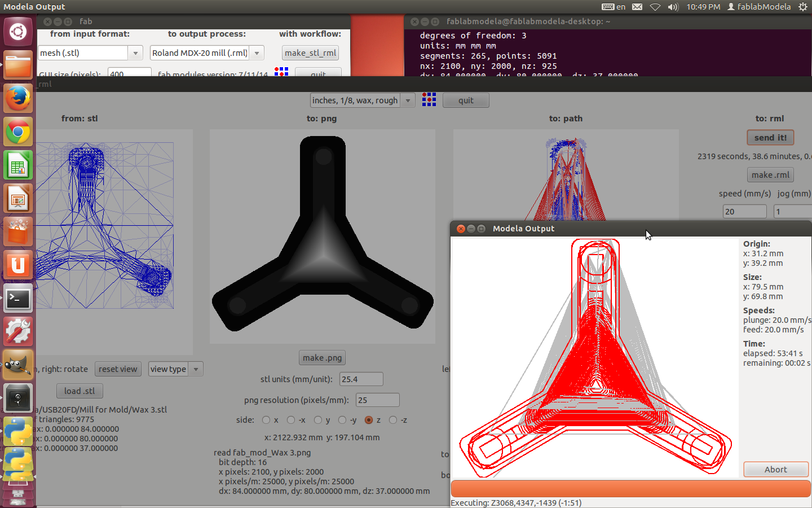This screenshot has height=508, width=812.
Task: Open the 10:49 PM clock menu
Action: tap(703, 7)
